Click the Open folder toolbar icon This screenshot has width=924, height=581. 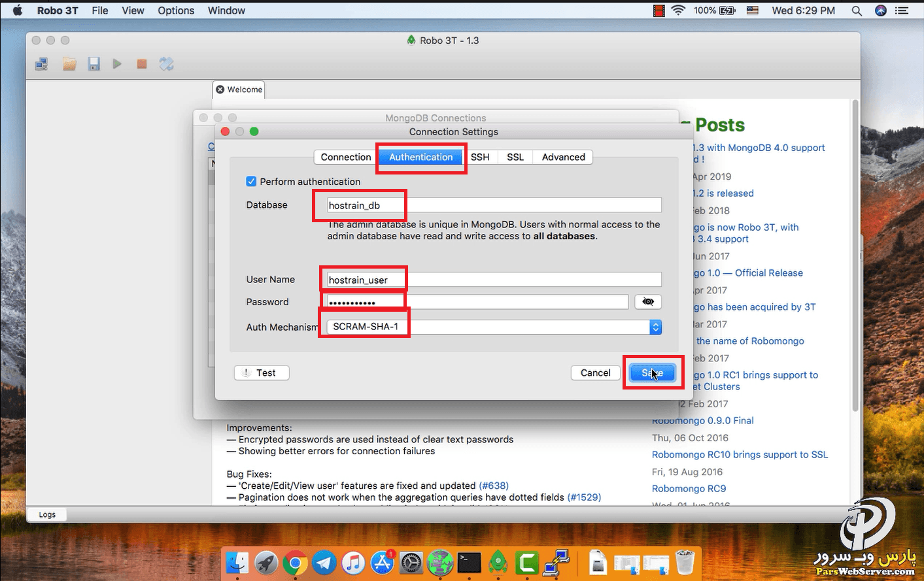pos(69,64)
